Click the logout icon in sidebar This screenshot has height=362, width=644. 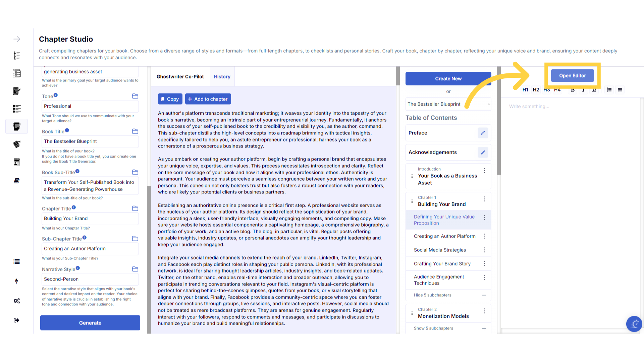(16, 320)
